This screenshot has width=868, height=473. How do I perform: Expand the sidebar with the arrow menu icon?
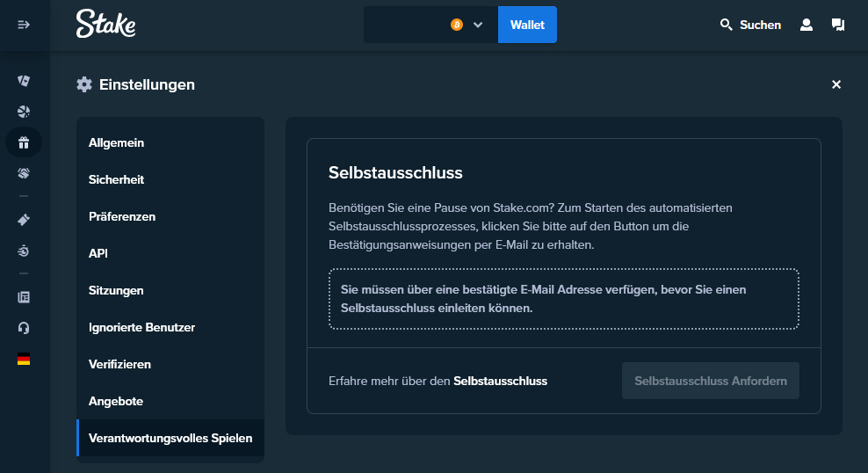pos(23,25)
